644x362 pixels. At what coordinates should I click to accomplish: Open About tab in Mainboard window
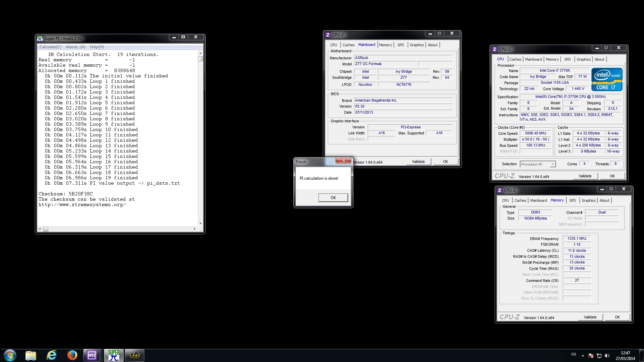(x=433, y=45)
